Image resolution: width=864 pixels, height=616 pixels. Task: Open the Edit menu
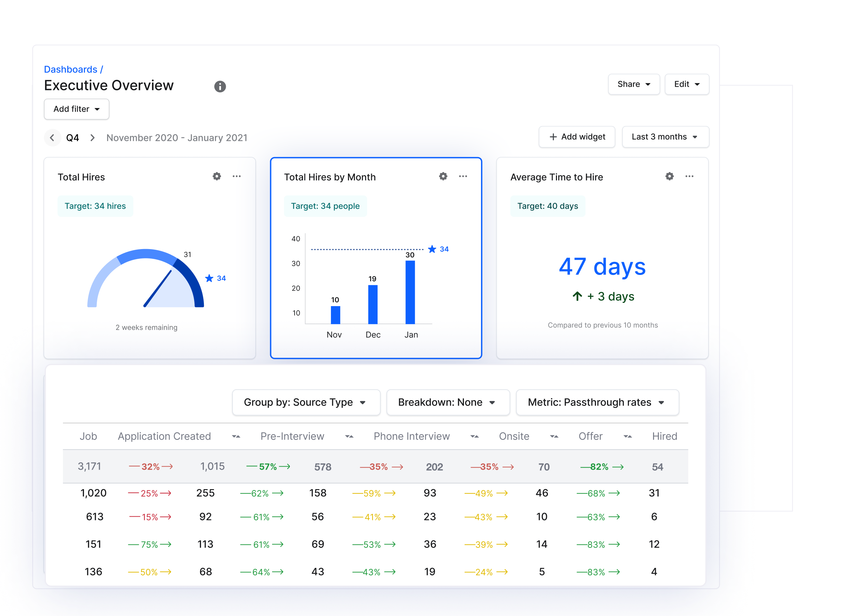coord(686,84)
